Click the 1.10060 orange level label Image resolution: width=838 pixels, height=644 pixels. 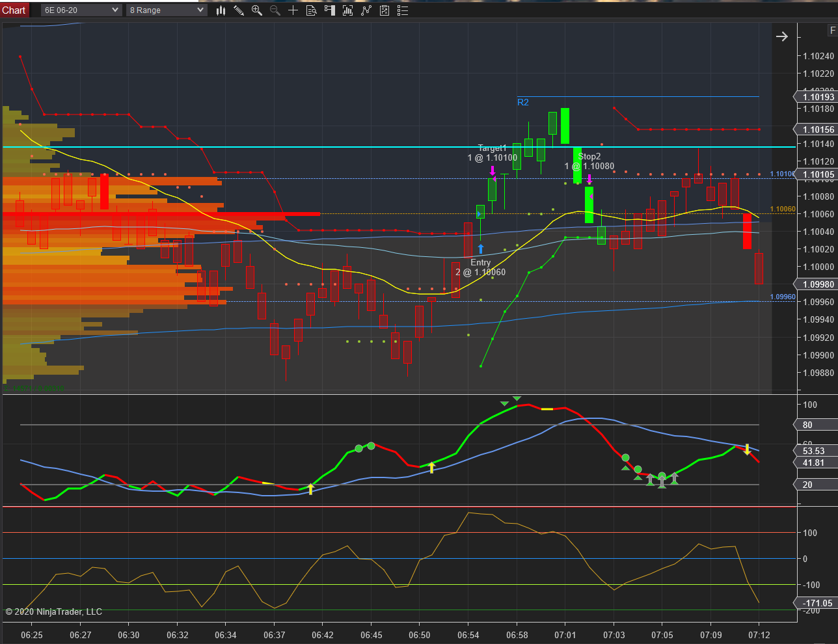[x=783, y=209]
